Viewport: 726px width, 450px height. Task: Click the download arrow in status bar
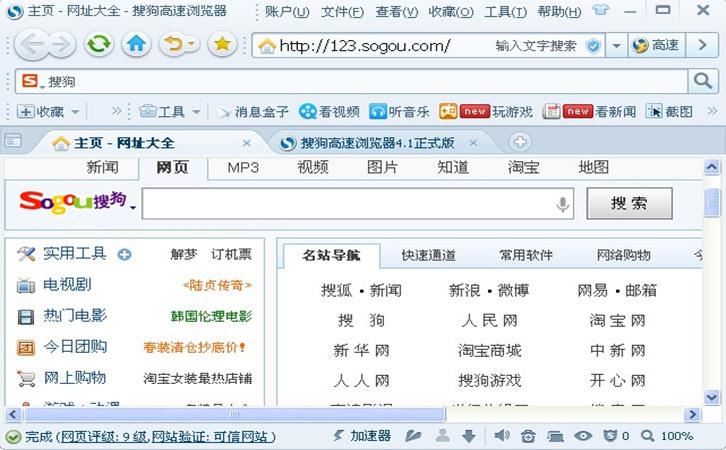(468, 436)
